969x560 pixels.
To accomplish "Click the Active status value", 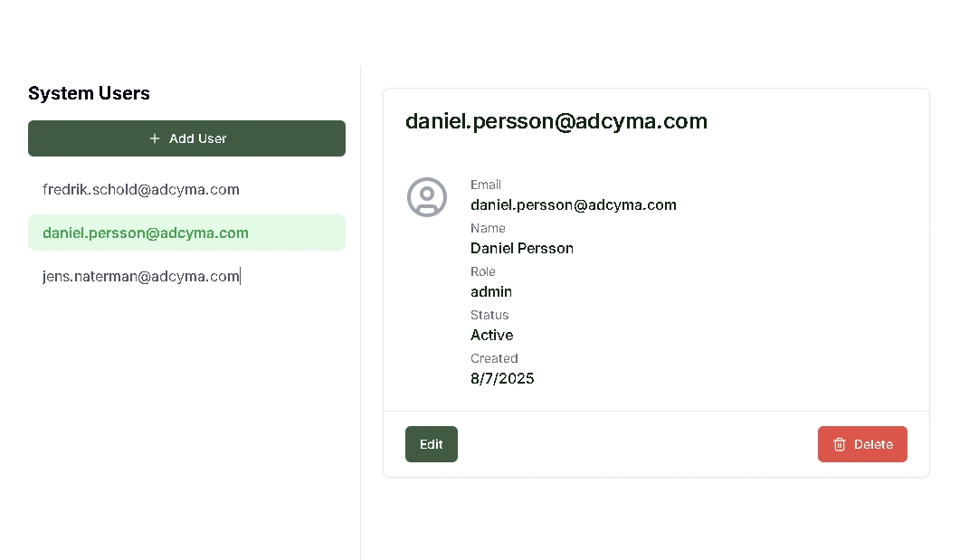I will point(492,335).
